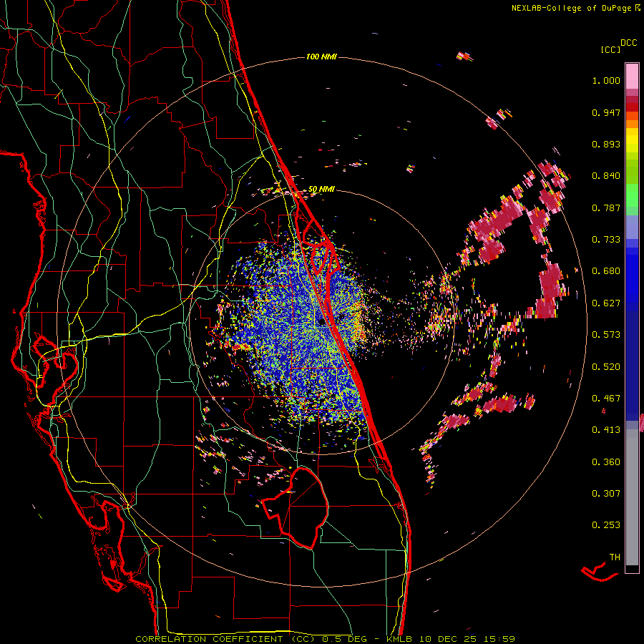This screenshot has height=644, width=644.
Task: Click the 0.840 legend value
Action: (606, 176)
